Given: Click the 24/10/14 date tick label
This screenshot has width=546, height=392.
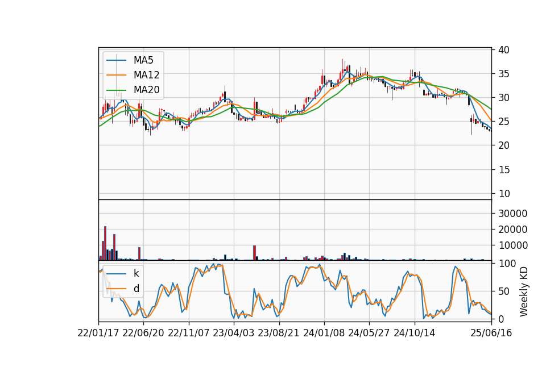Looking at the screenshot, I should click(415, 333).
